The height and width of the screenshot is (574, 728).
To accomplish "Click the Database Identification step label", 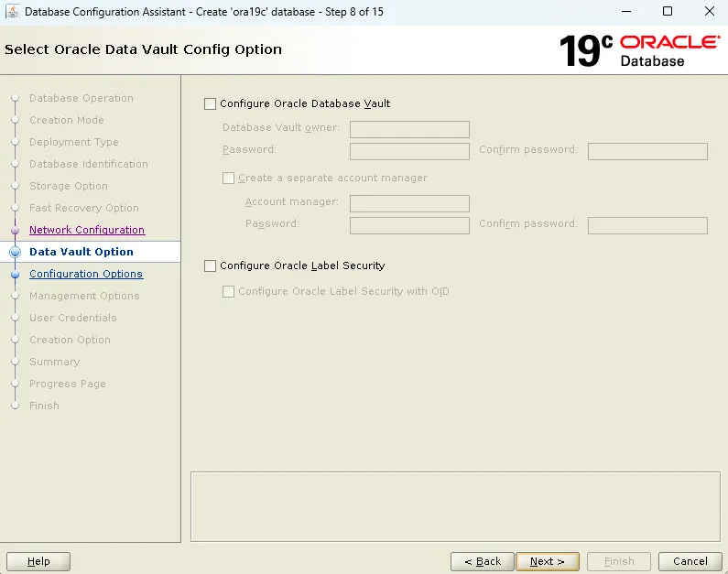I will click(89, 164).
